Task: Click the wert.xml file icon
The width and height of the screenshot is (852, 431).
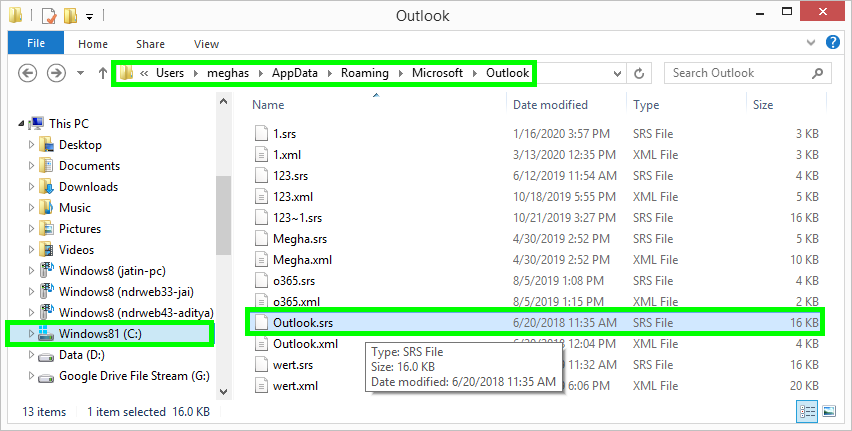Action: coord(262,386)
